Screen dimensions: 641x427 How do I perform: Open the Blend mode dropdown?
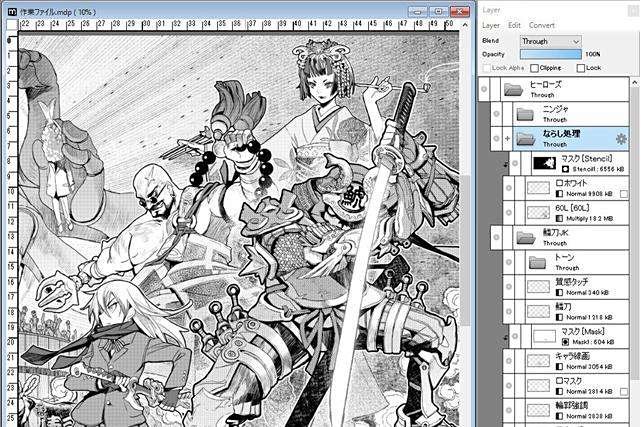point(550,41)
